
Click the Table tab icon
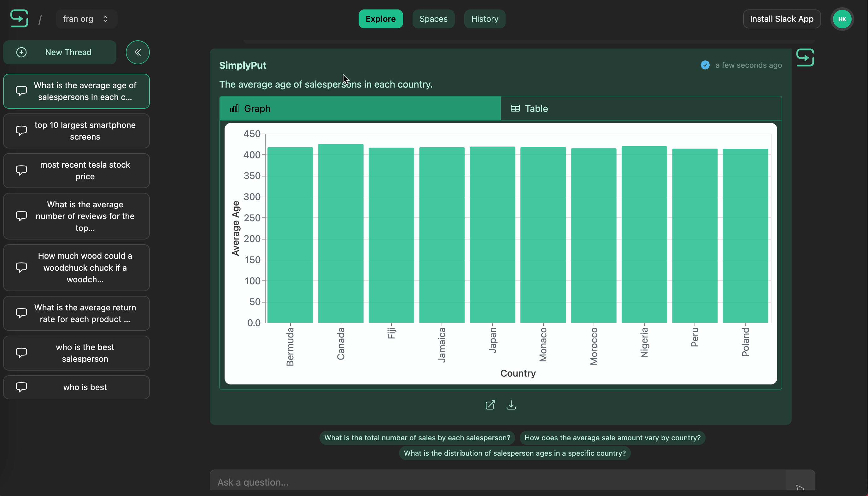pos(515,108)
